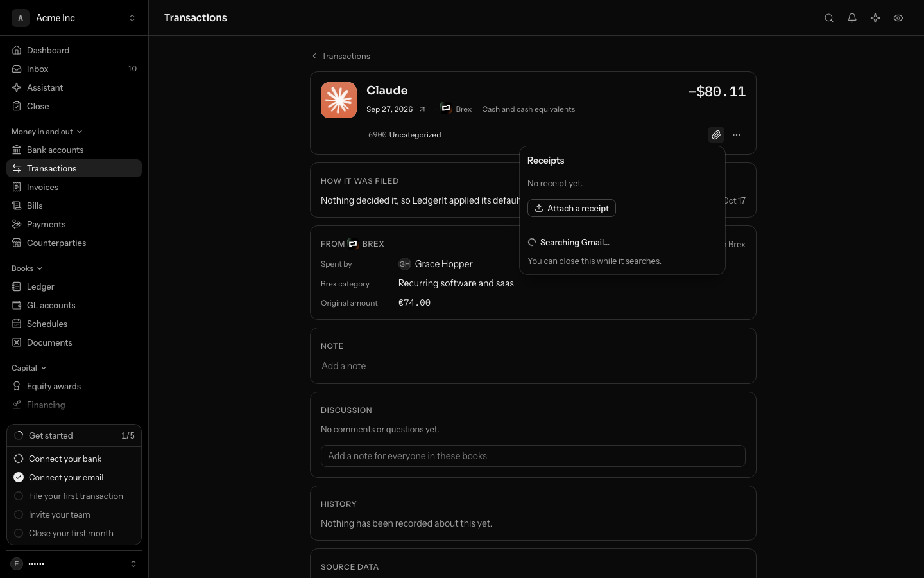Screen dimensions: 924x578
Task: Select File your first transaction step
Action: 74,496
